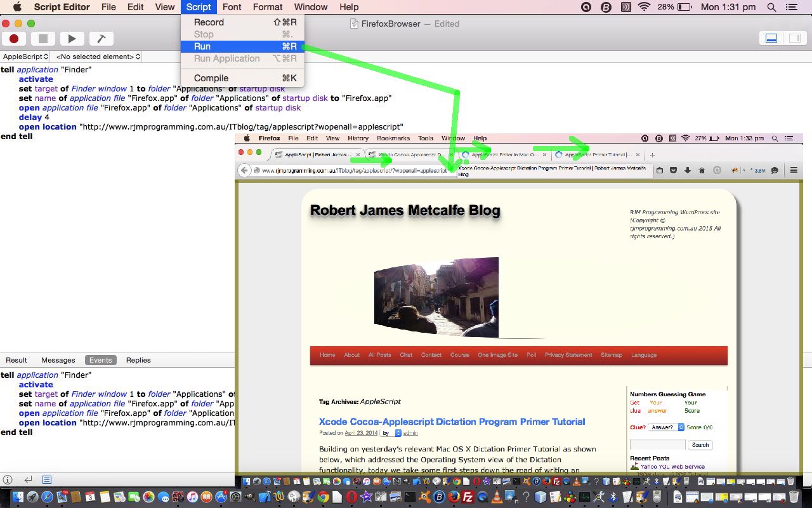Open Google Chrome from the Dock

324,497
